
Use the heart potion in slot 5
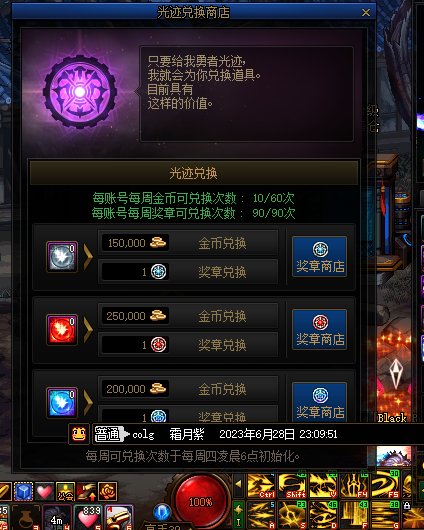coord(88,517)
